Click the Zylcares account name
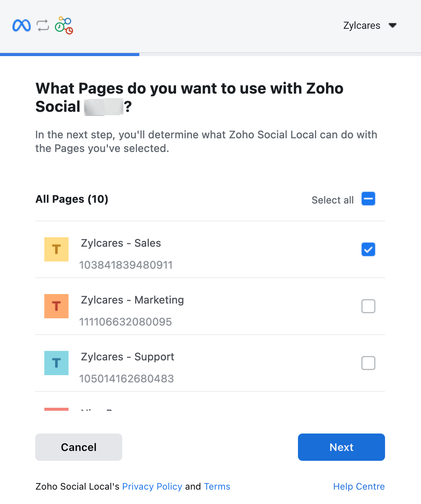This screenshot has width=421, height=504. 362,25
